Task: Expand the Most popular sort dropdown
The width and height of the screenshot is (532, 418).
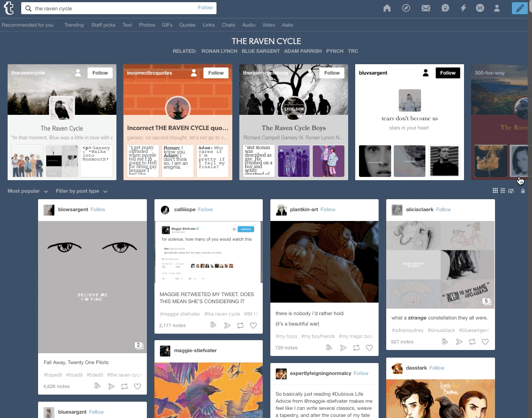Action: pos(28,191)
